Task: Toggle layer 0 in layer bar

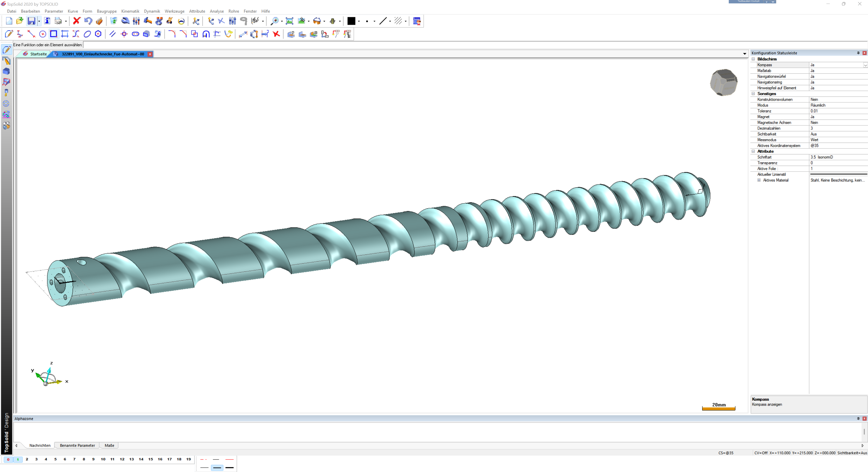Action: coord(8,460)
